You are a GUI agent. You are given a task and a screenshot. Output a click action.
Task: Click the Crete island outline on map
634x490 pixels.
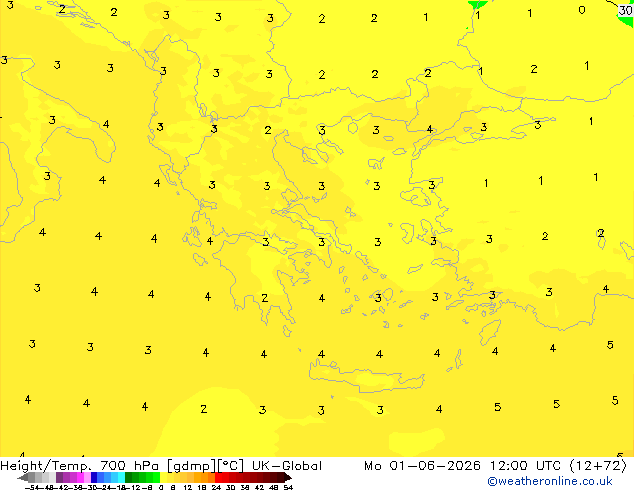(366, 377)
